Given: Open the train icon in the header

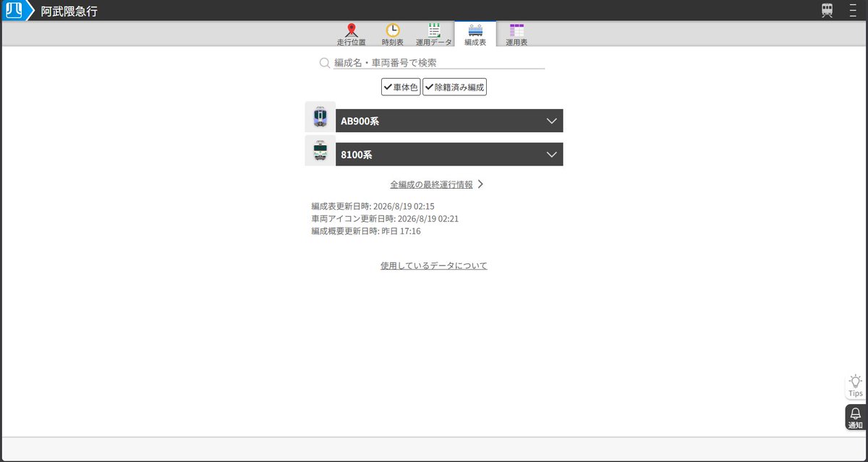Looking at the screenshot, I should (x=827, y=10).
